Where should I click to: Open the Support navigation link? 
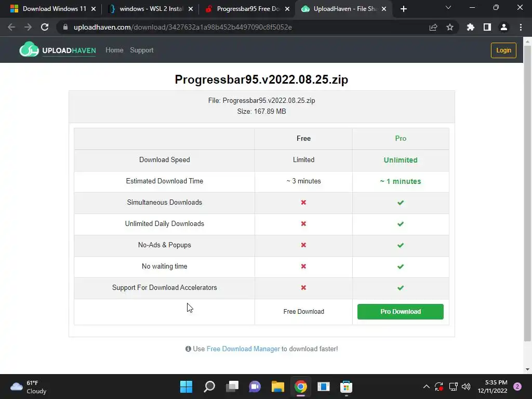[142, 50]
